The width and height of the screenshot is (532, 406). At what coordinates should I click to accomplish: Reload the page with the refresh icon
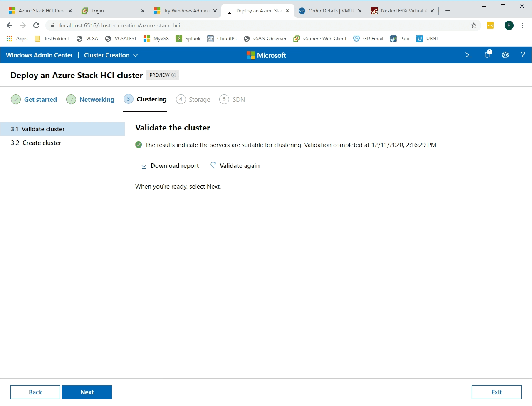36,25
